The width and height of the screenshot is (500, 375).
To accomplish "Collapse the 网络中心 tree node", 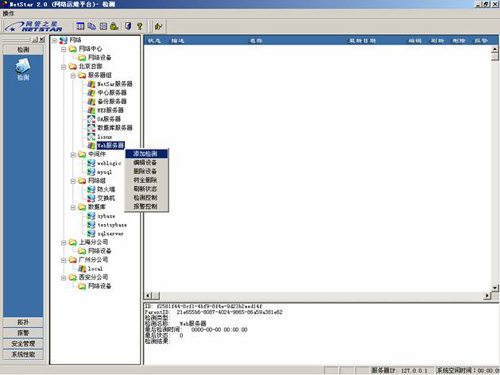I will (x=64, y=49).
